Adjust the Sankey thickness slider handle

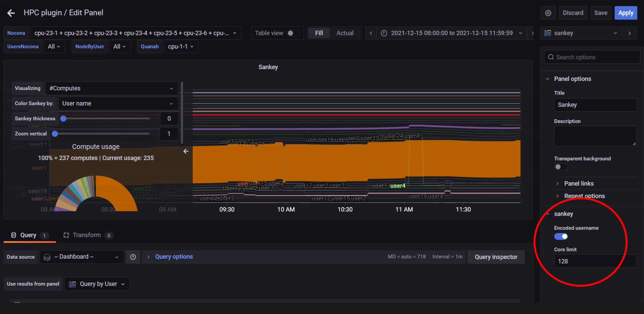(x=63, y=118)
